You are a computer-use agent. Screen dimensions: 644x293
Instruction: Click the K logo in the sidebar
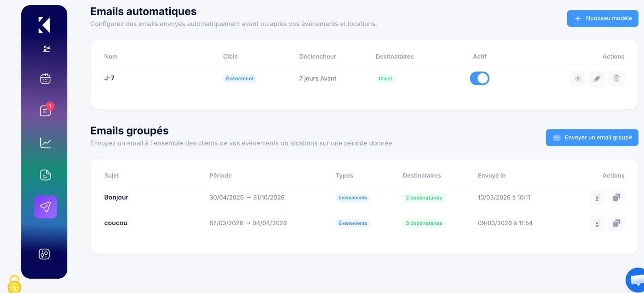point(44,25)
